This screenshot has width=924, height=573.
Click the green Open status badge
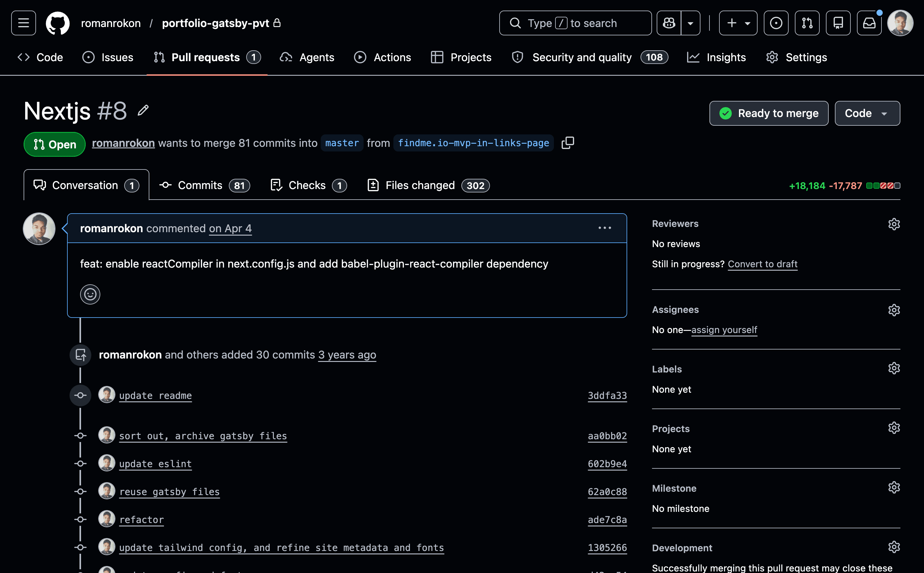(x=55, y=144)
